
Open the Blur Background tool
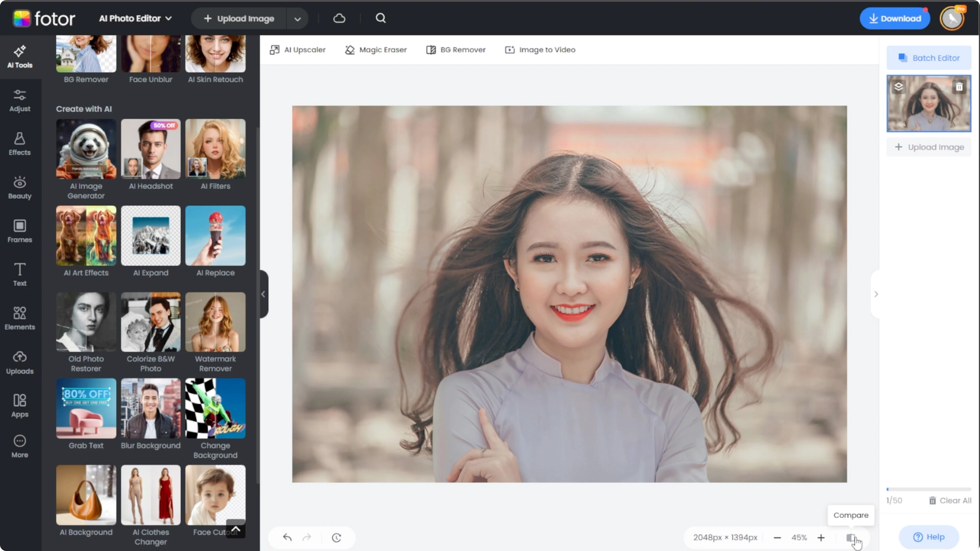pyautogui.click(x=151, y=408)
